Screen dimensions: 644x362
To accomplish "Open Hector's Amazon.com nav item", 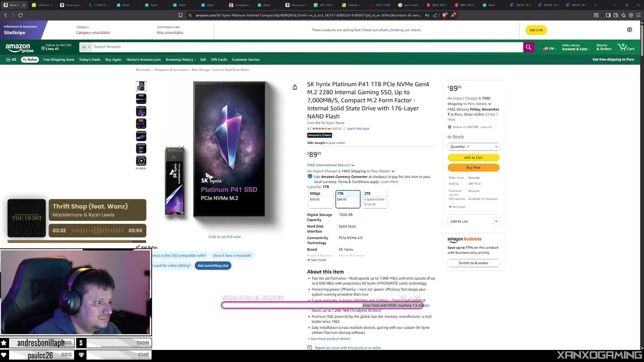I will coord(143,59).
